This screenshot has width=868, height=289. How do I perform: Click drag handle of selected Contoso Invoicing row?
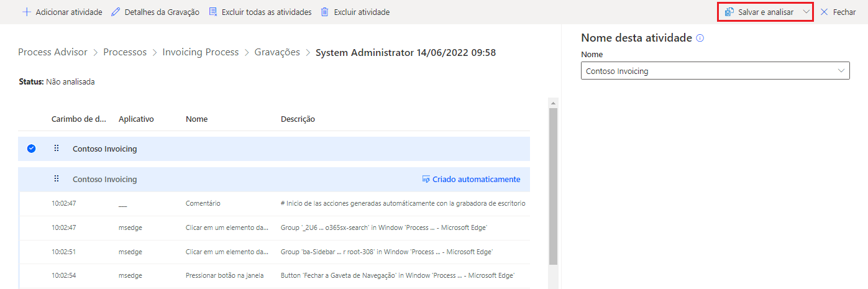(57, 149)
